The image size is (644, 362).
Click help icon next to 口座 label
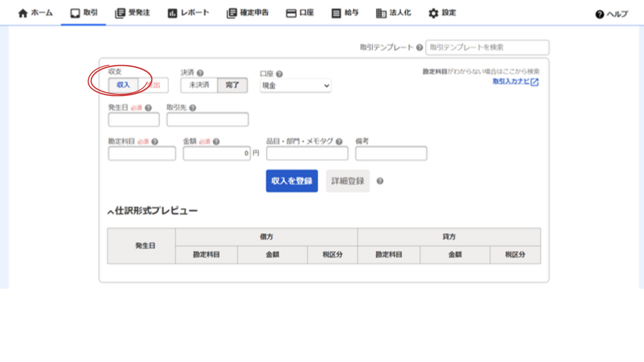point(279,74)
